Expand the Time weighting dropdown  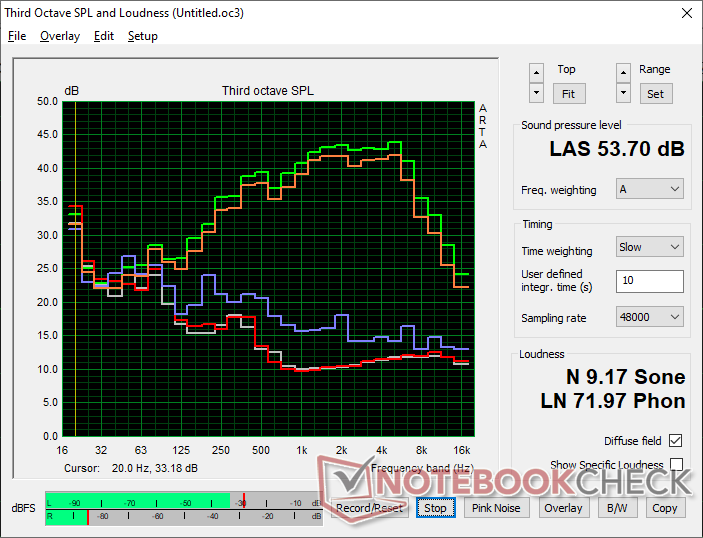pyautogui.click(x=649, y=247)
